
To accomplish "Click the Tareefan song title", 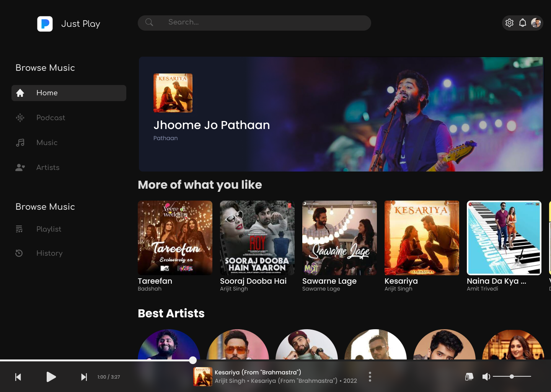I will tap(155, 281).
